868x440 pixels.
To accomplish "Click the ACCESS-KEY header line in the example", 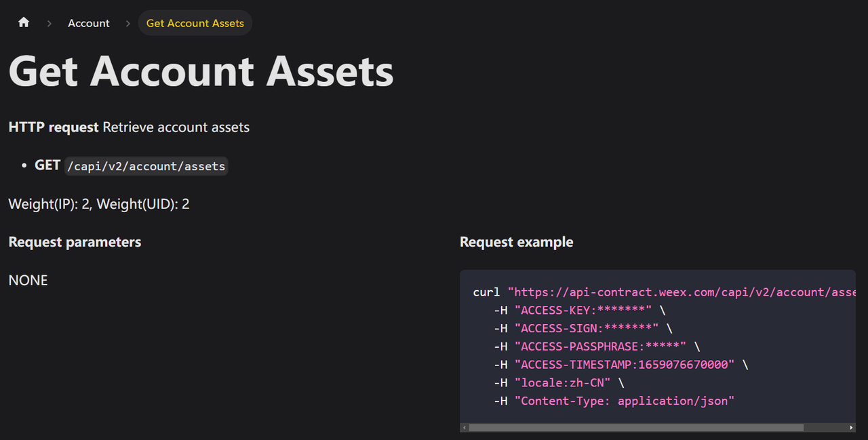I will (582, 310).
